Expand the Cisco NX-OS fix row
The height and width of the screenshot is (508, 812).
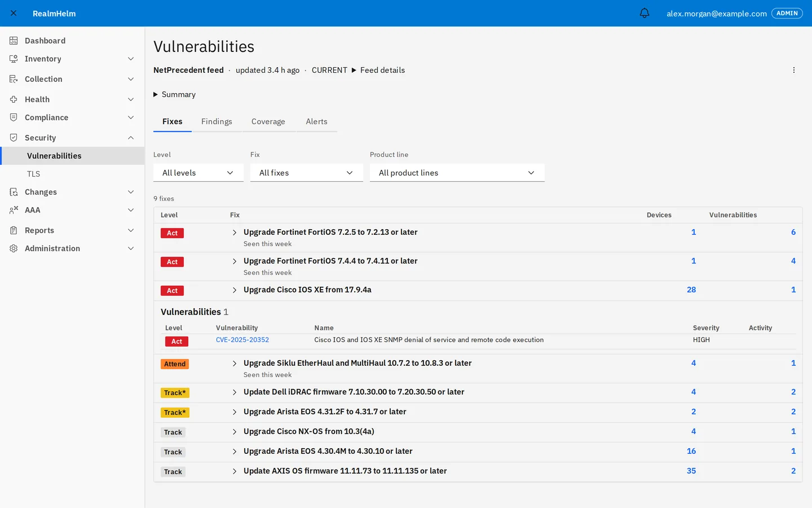click(x=235, y=432)
